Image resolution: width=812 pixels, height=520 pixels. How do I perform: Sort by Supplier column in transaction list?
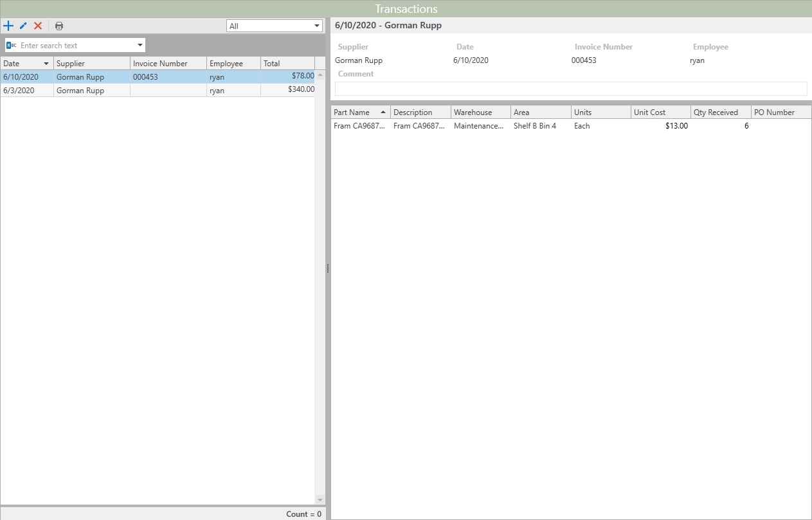coord(92,64)
